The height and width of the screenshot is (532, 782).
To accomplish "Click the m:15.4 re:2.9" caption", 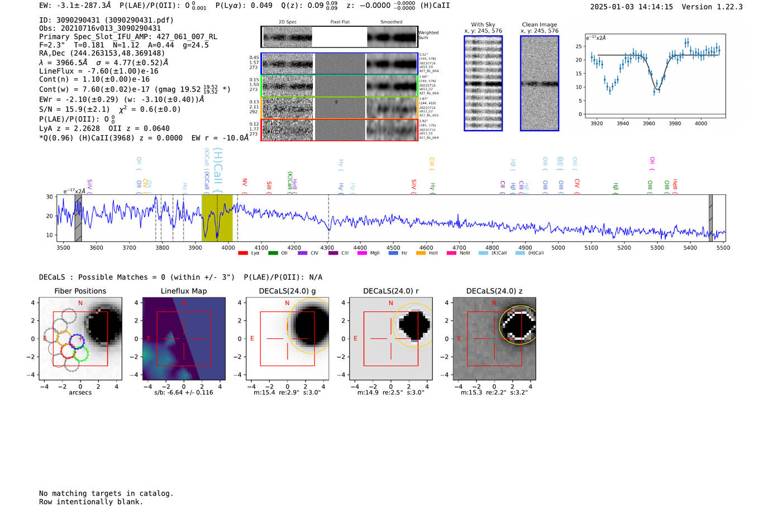I will coord(287,392).
